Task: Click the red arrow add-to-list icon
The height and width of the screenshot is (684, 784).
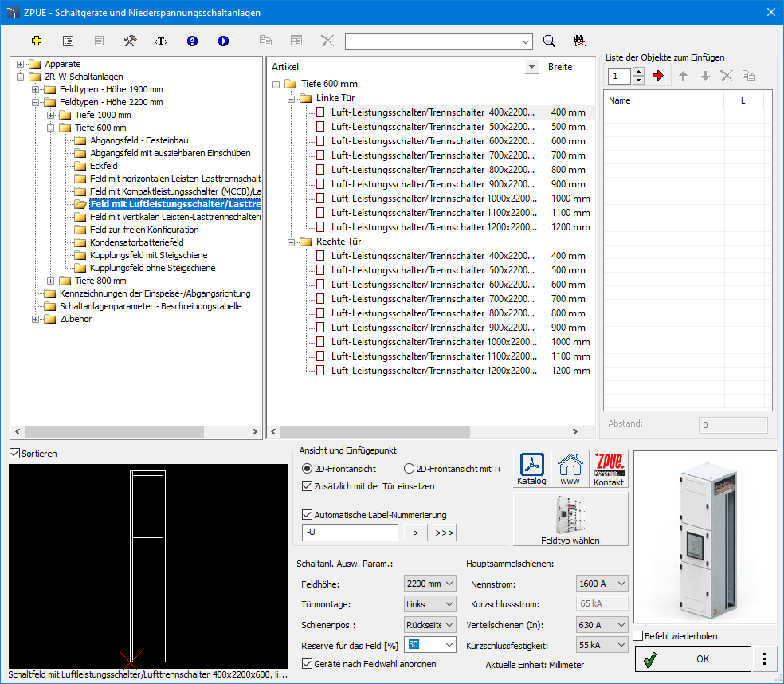Action: coord(657,76)
